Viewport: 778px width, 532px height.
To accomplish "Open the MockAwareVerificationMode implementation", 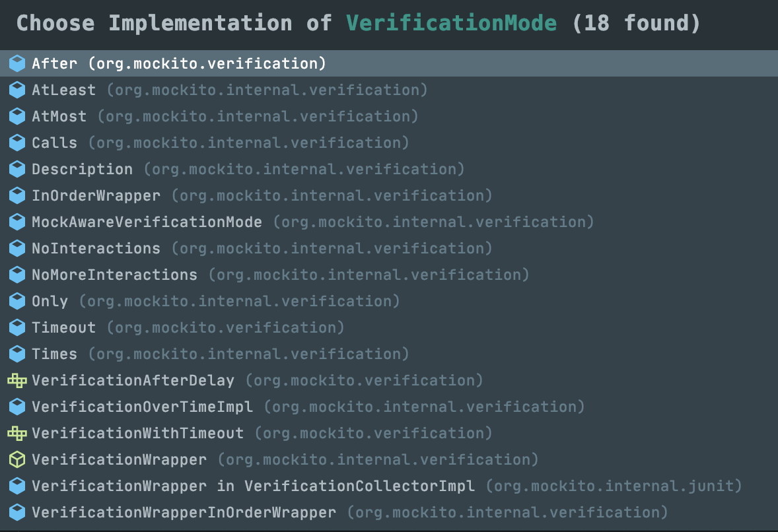I will pyautogui.click(x=147, y=222).
